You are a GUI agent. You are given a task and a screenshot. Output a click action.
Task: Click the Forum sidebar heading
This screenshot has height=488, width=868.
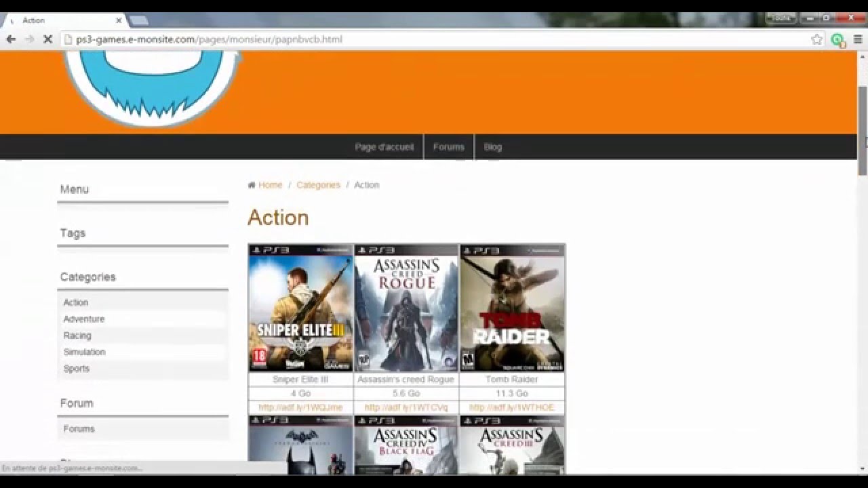(x=77, y=403)
